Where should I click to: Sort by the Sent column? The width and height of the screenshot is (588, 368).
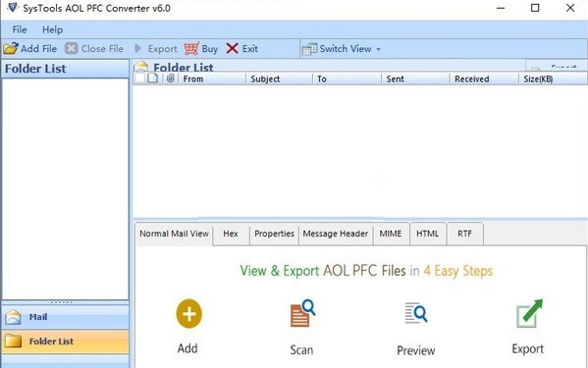(x=415, y=79)
